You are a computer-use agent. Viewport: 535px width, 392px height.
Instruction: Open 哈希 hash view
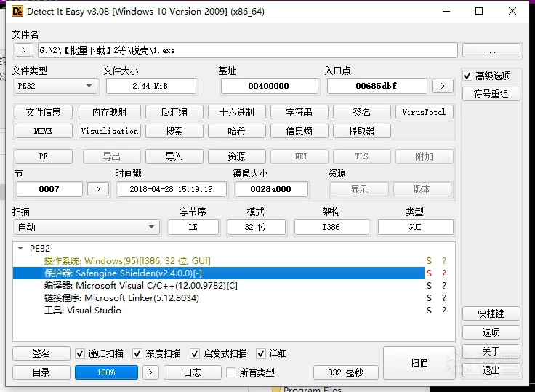pos(236,131)
